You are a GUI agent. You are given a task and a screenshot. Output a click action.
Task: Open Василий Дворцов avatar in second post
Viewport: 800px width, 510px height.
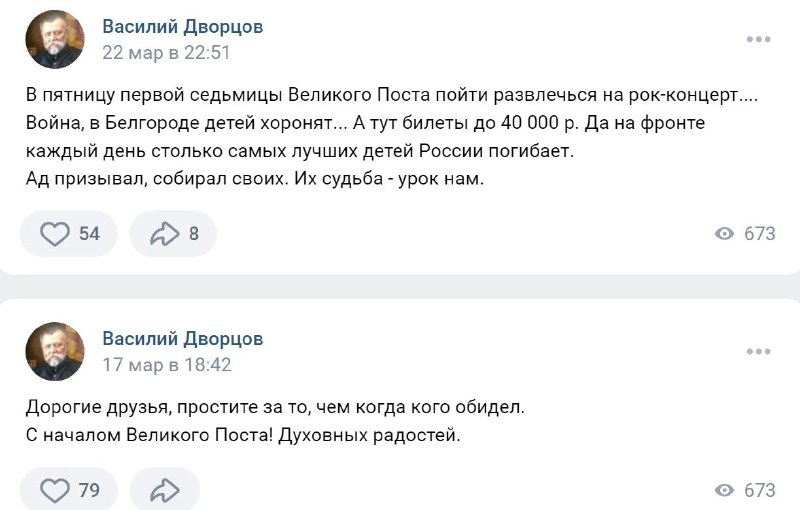point(55,351)
